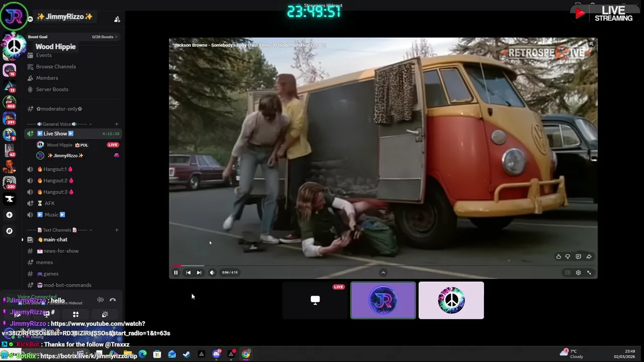The image size is (644, 362).
Task: Open server with 291 notification badge
Action: (9, 118)
